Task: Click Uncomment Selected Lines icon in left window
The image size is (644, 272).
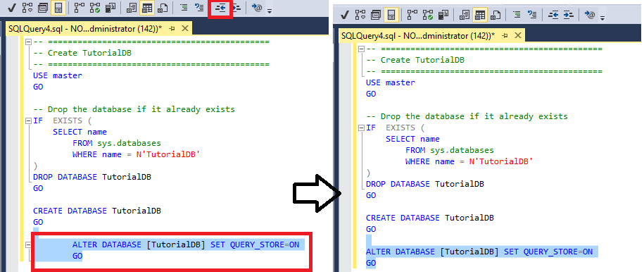Action: (200, 8)
